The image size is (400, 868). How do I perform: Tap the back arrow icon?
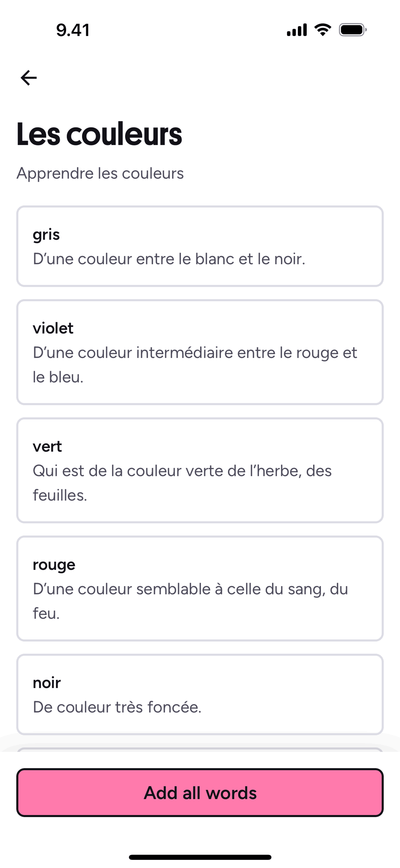tap(29, 78)
